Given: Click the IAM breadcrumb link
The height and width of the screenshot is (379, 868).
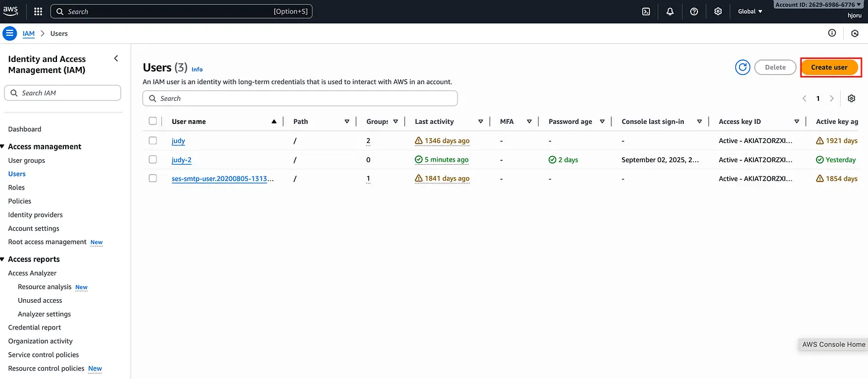Looking at the screenshot, I should (x=29, y=33).
